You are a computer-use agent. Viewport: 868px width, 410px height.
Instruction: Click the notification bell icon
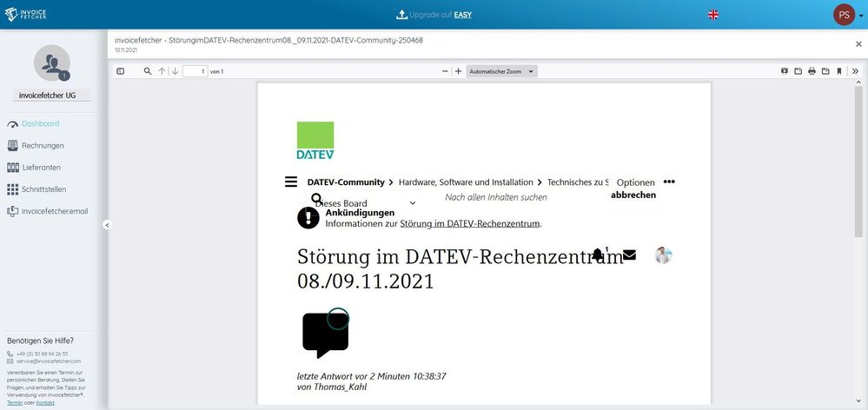(x=597, y=254)
